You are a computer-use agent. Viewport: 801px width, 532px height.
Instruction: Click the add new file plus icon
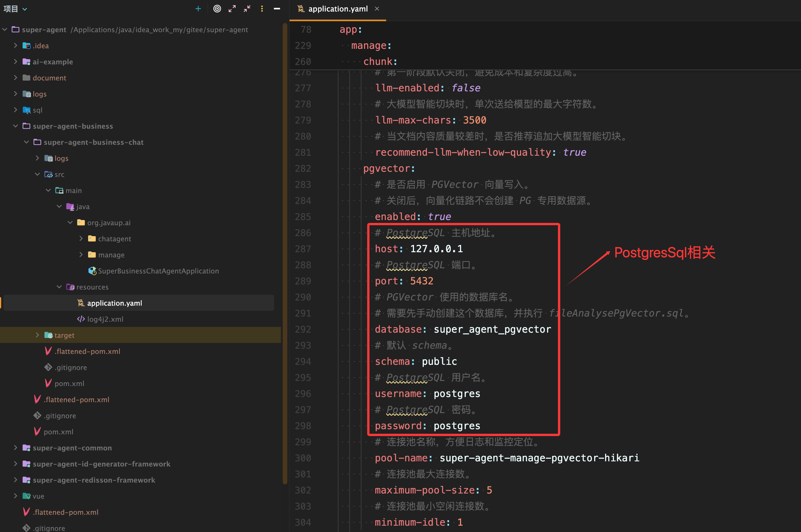pyautogui.click(x=198, y=9)
